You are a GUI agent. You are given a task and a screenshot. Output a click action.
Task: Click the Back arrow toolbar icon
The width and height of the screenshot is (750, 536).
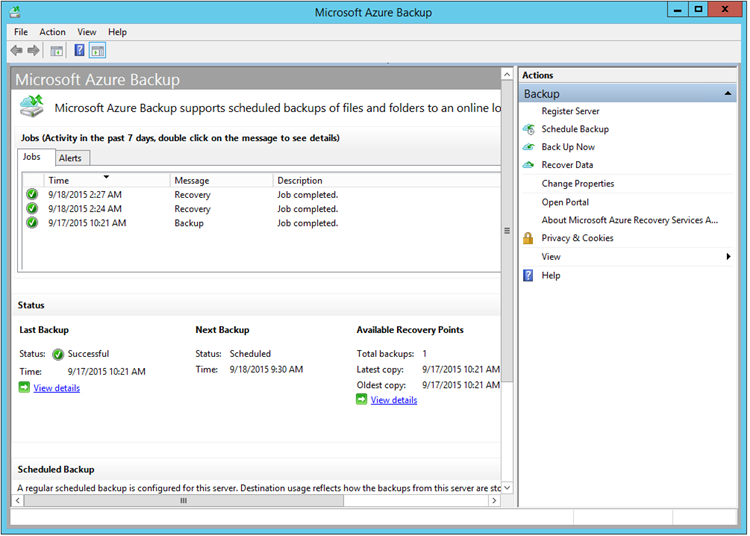16,50
